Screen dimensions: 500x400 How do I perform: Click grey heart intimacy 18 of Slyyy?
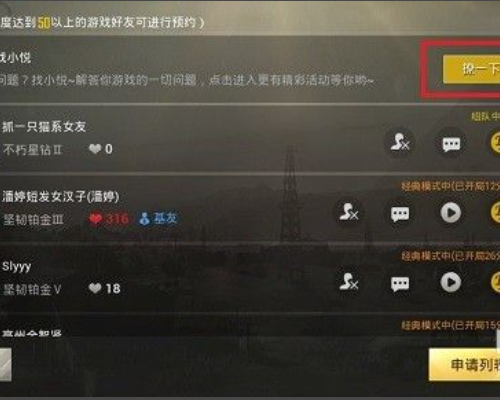coord(104,288)
